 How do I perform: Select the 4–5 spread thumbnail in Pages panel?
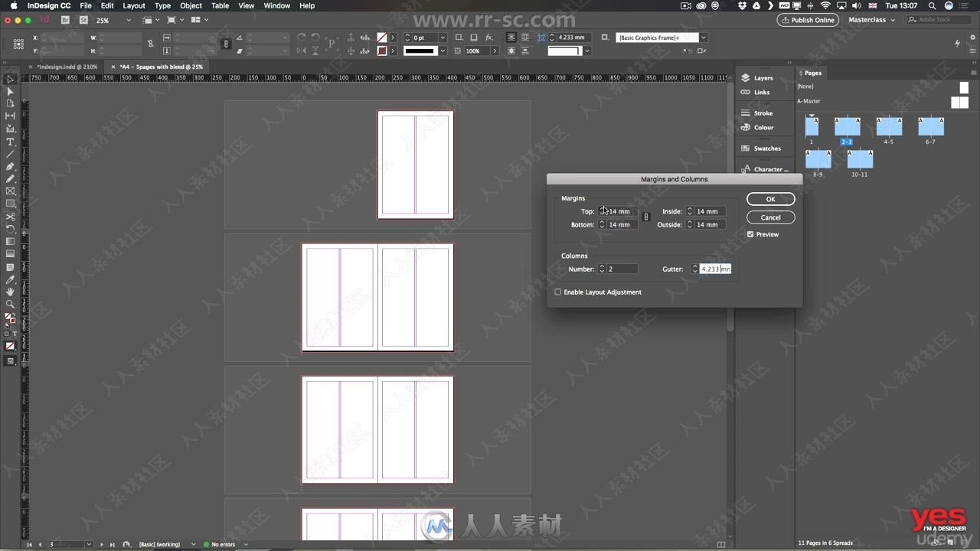tap(889, 126)
